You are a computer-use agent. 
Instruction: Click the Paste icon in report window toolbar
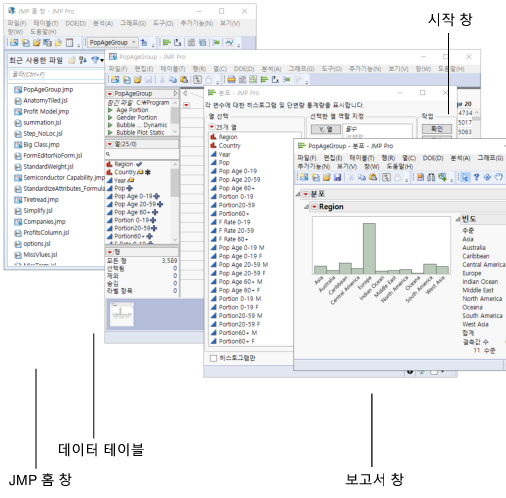(x=373, y=177)
